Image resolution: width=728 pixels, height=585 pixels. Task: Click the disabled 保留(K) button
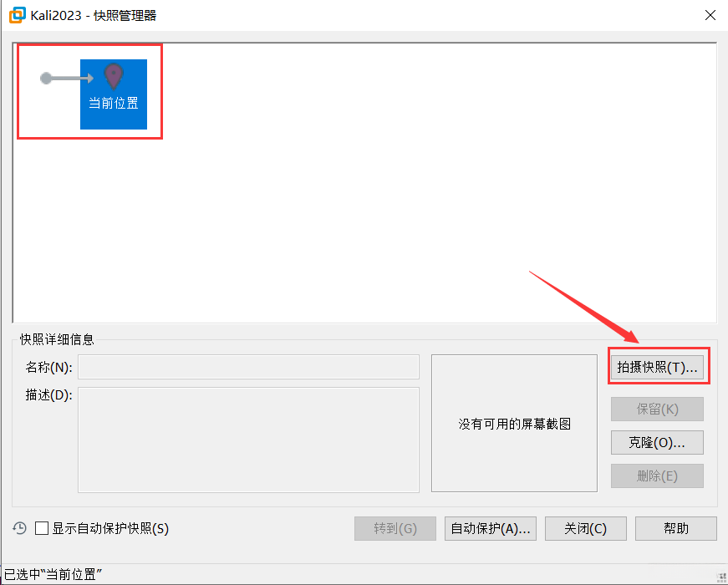coord(657,409)
